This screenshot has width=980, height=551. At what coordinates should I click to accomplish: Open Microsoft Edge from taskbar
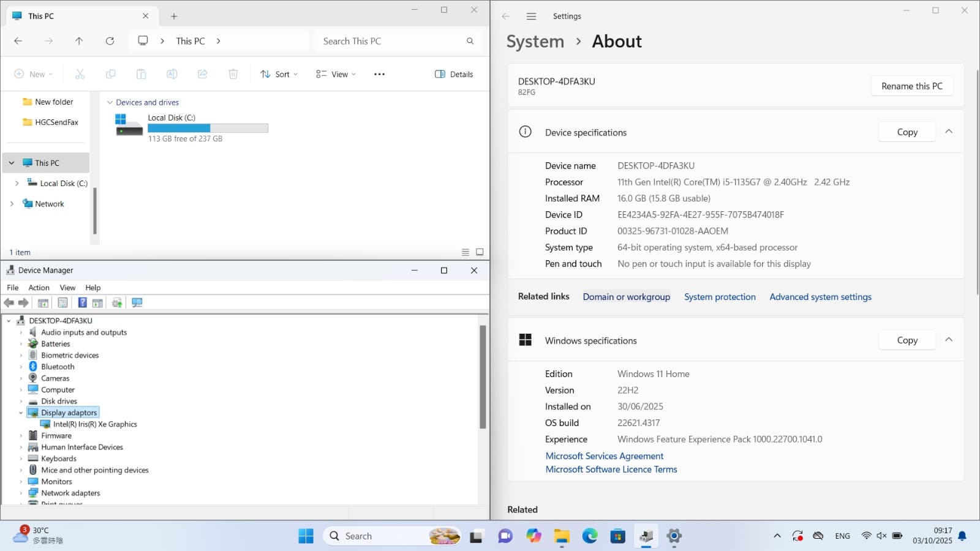[590, 536]
